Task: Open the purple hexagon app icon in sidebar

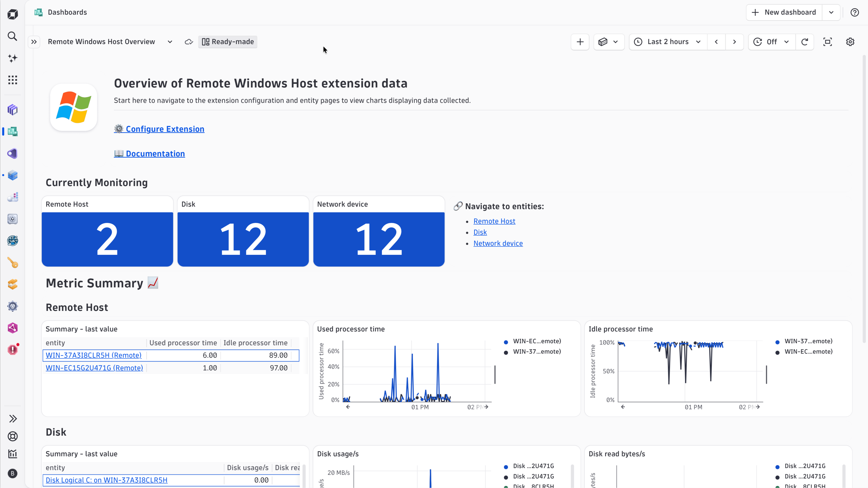Action: (12, 109)
